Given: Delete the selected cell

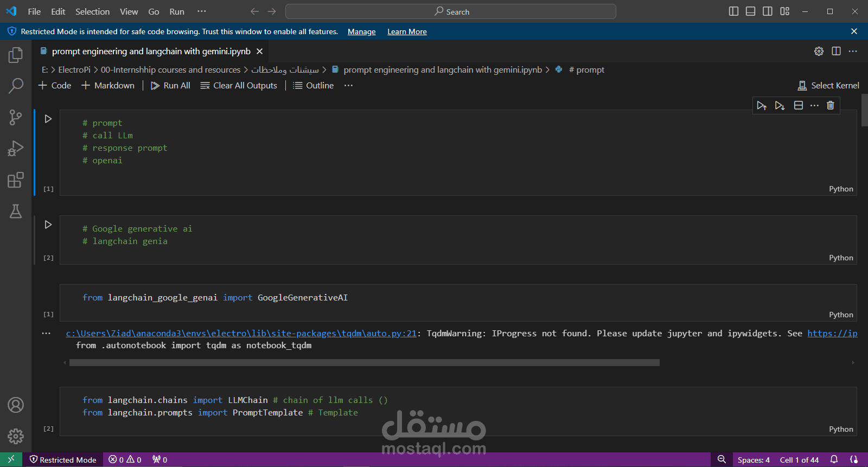Looking at the screenshot, I should 831,105.
